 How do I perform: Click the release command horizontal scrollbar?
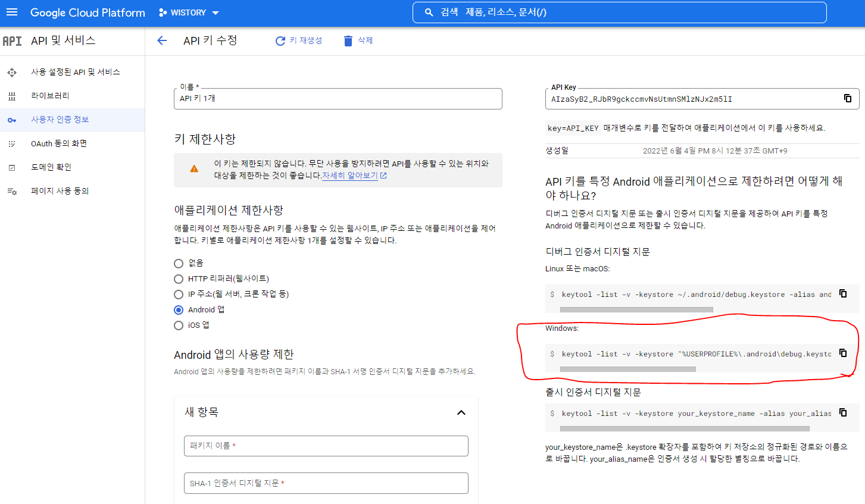coord(685,428)
